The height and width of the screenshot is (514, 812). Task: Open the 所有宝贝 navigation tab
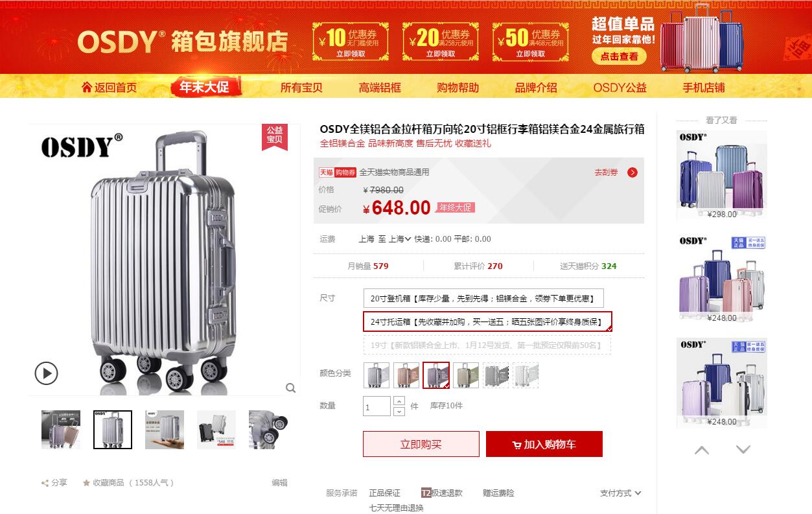[301, 88]
